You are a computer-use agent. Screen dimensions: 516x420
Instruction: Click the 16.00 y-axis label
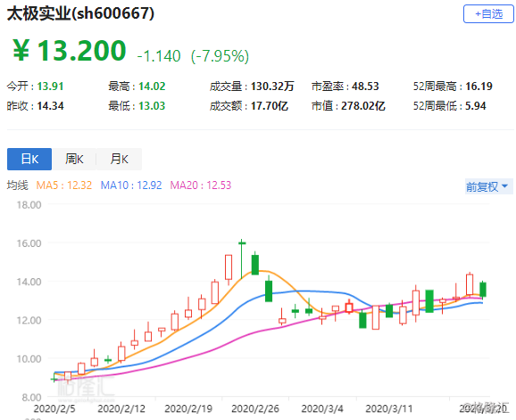click(29, 243)
